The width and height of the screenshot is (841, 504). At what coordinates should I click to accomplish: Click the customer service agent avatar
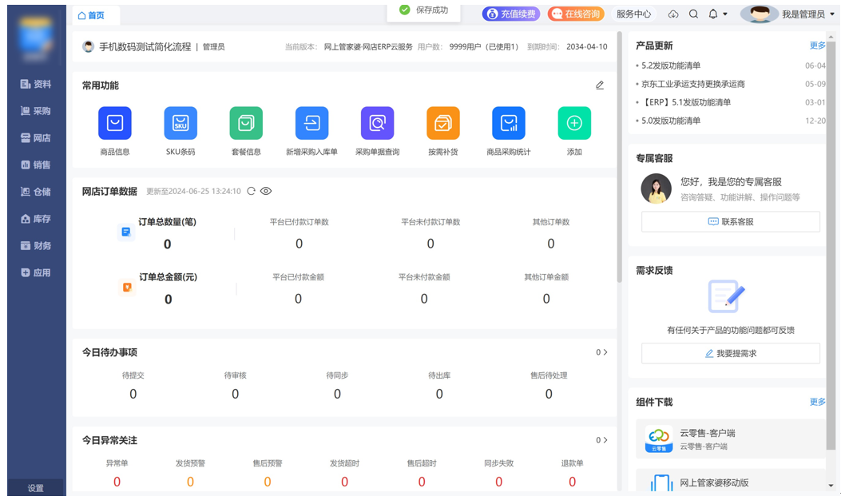(x=656, y=189)
